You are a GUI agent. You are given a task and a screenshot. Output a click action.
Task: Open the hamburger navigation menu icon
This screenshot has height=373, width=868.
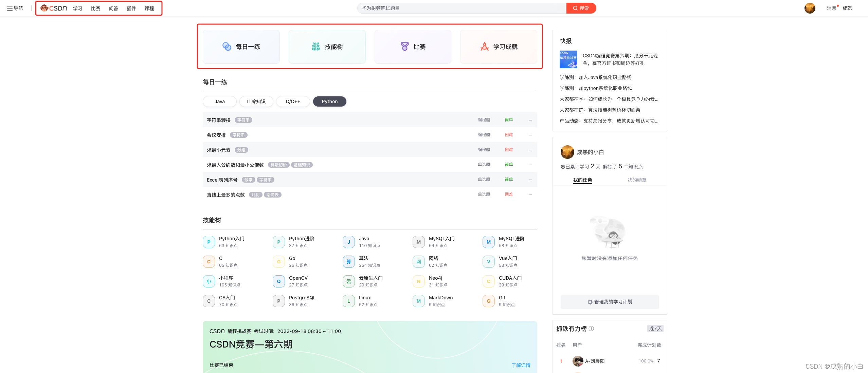click(x=10, y=8)
